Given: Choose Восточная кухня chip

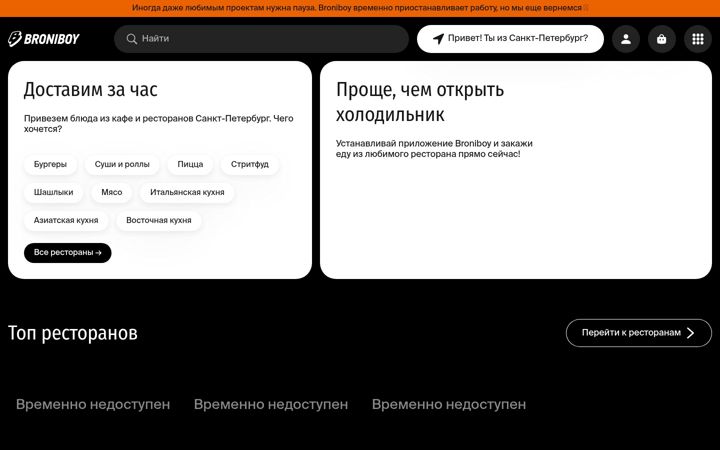Looking at the screenshot, I should 159,220.
